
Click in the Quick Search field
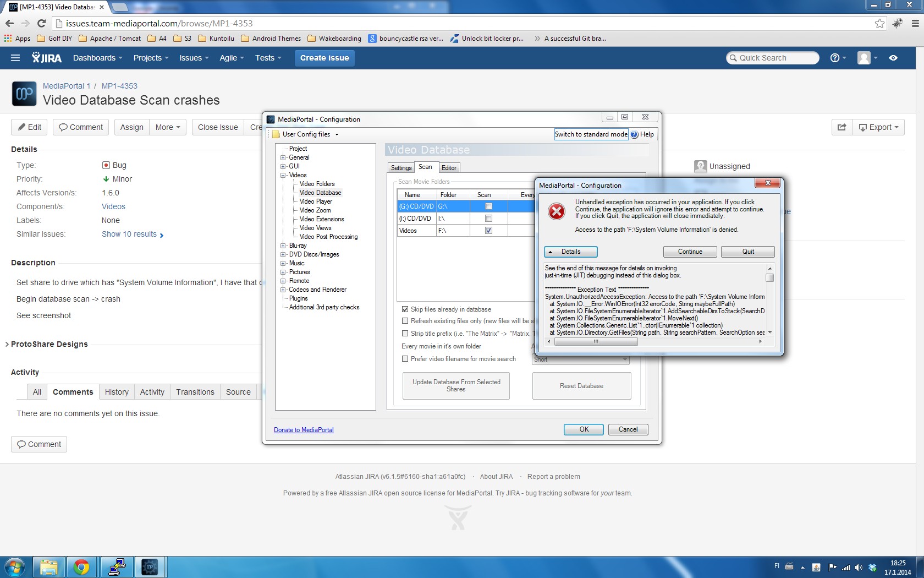coord(773,58)
